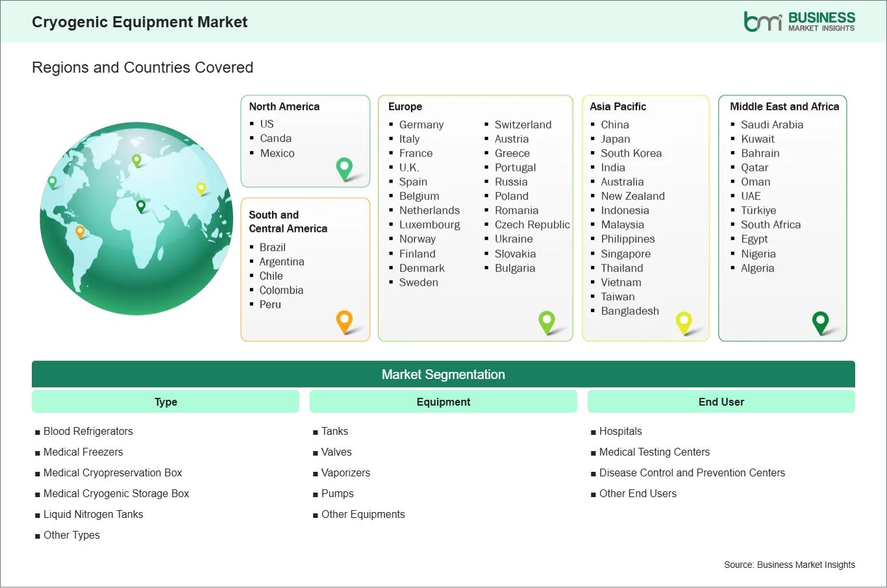This screenshot has height=588, width=887.
Task: Click the green pin in North America box
Action: (344, 168)
